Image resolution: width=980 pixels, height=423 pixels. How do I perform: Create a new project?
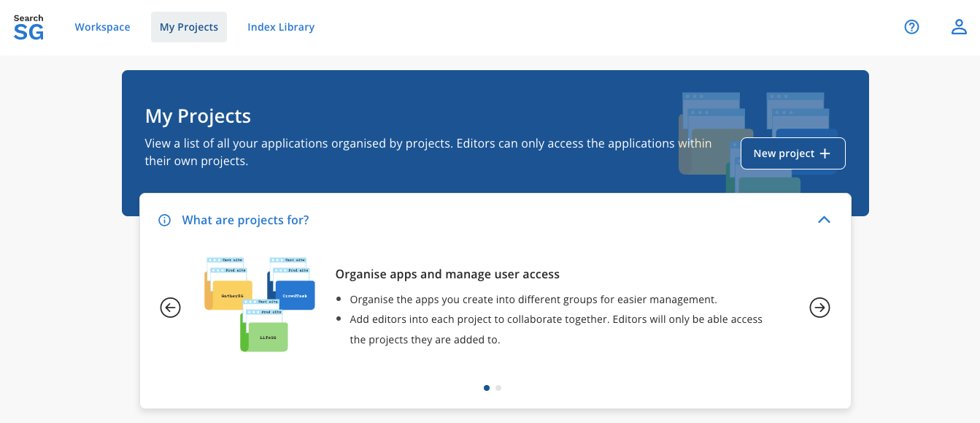[x=792, y=153]
